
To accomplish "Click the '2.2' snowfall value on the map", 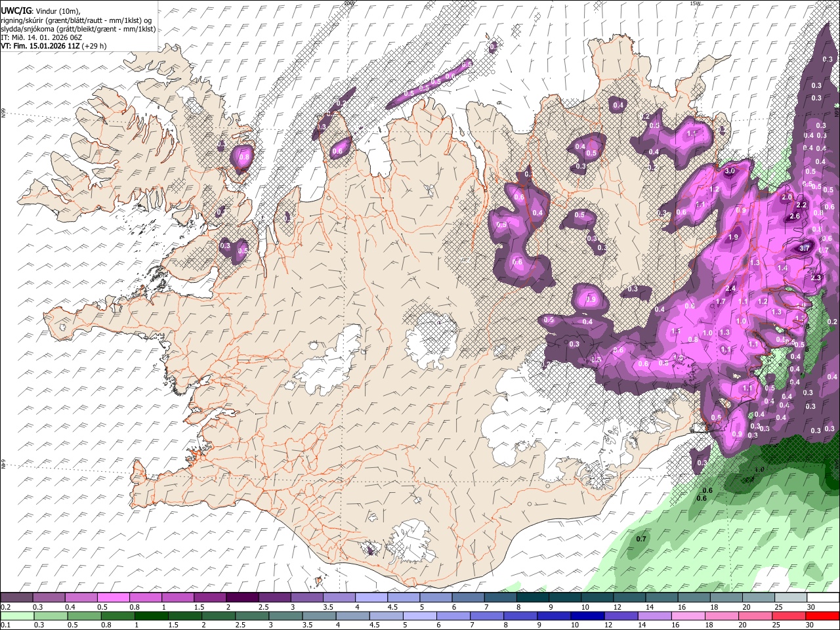I will [801, 205].
